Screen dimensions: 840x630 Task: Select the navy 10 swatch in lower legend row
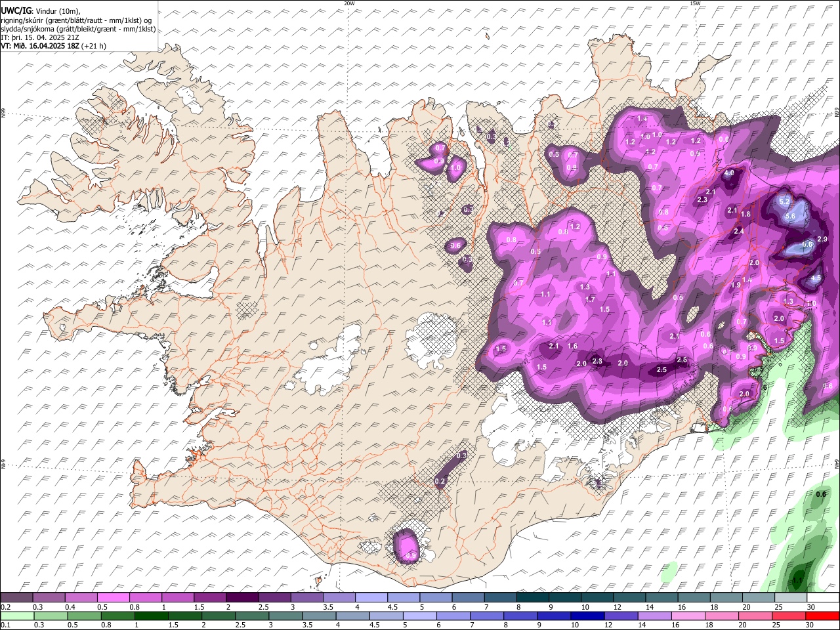coord(587,616)
